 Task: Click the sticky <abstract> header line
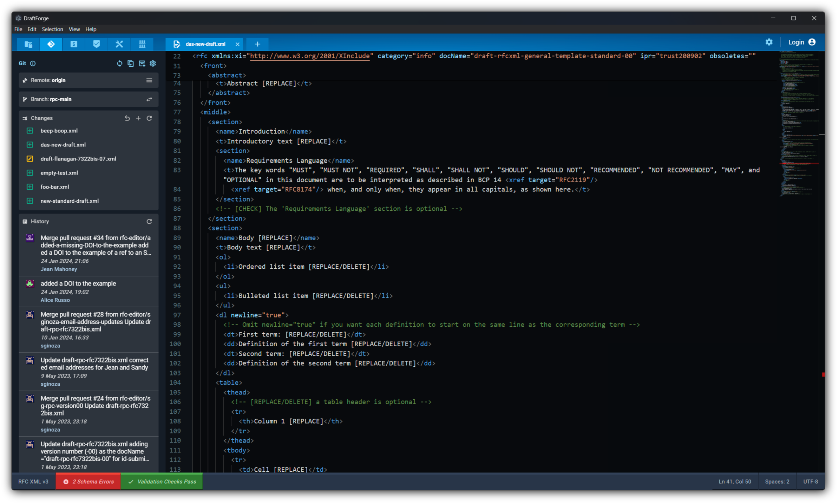227,75
